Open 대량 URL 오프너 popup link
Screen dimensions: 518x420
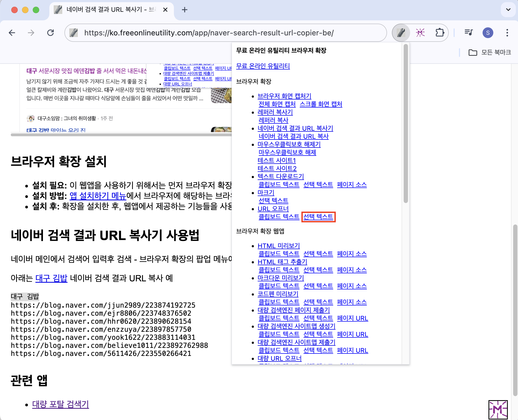tap(280, 358)
